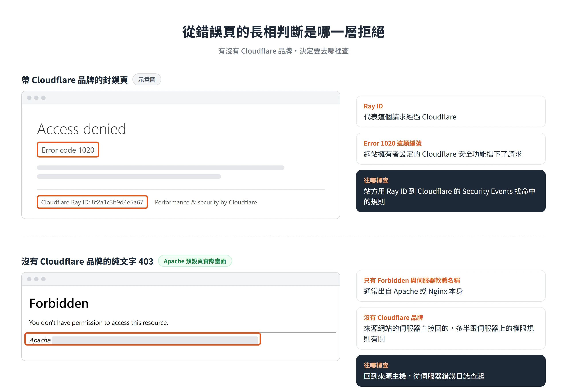Click '通常出自 Apache 或 Nginx 本身' text
The image size is (567, 392).
413,291
